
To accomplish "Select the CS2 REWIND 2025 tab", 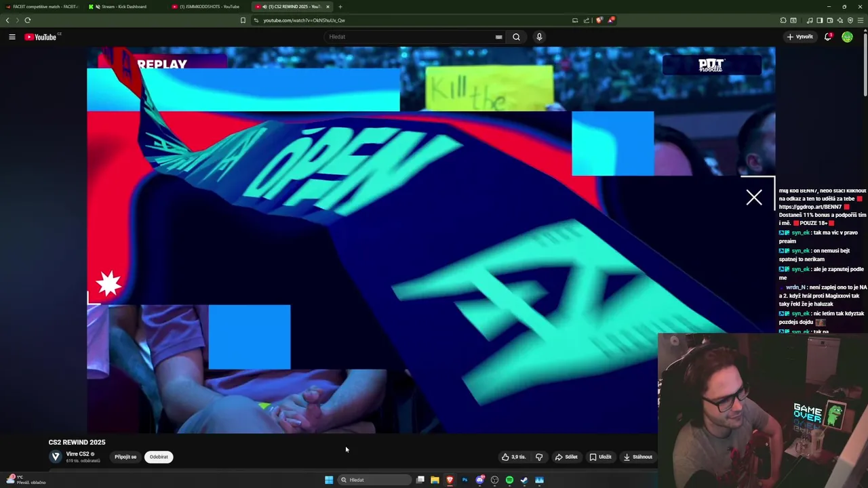I will click(x=292, y=7).
